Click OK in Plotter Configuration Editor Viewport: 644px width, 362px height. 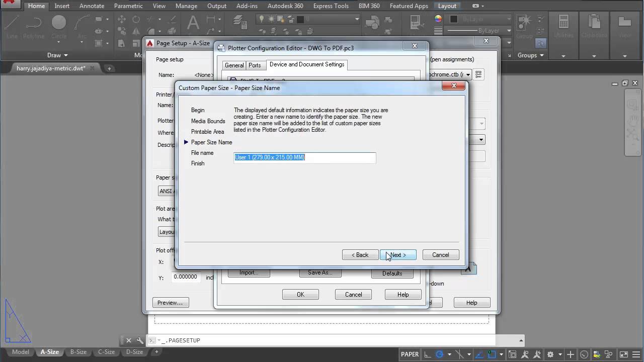300,295
